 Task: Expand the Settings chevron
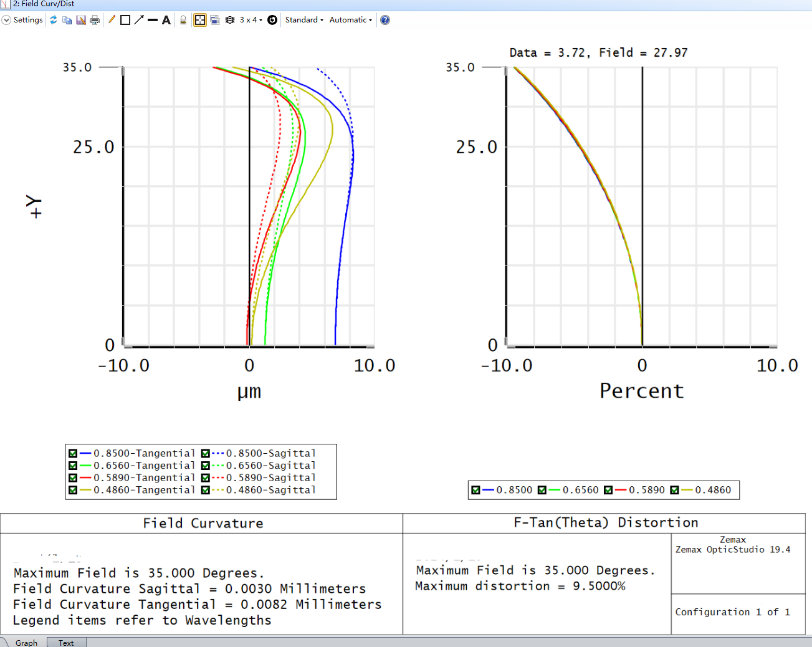[x=6, y=20]
